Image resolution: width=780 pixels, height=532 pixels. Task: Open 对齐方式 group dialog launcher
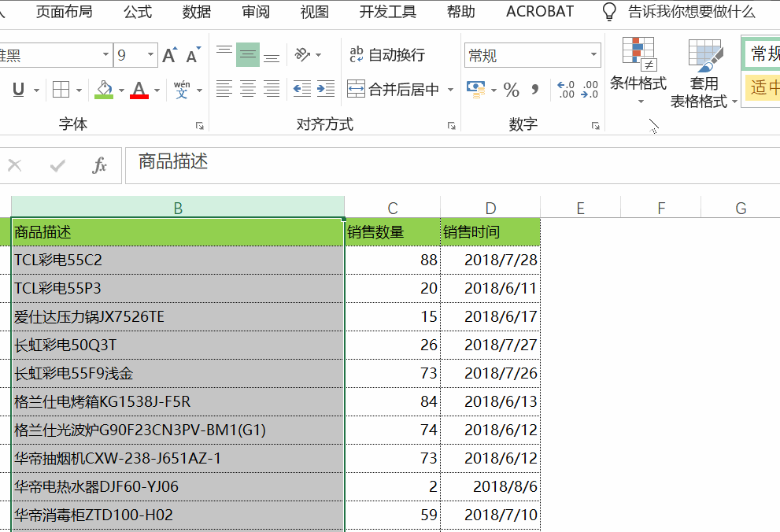(452, 126)
